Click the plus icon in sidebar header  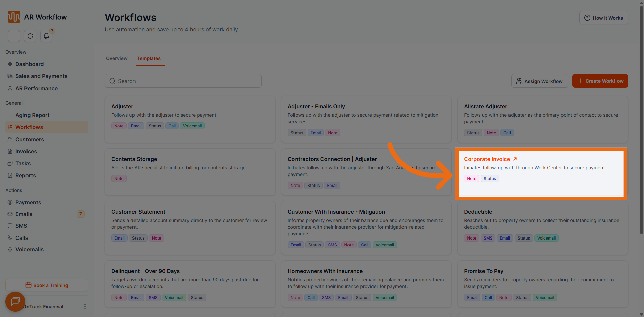pos(14,36)
